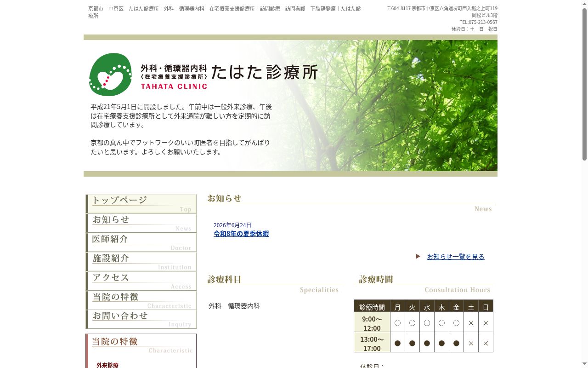Image resolution: width=588 pixels, height=368 pixels.
Task: Click the Tahata Clinic green heart logo
Action: pos(110,75)
